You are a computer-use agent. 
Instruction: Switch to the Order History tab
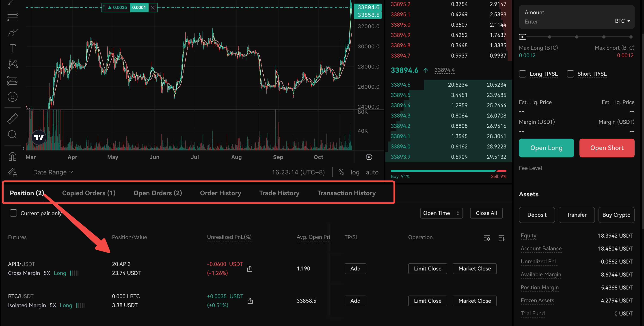[220, 193]
